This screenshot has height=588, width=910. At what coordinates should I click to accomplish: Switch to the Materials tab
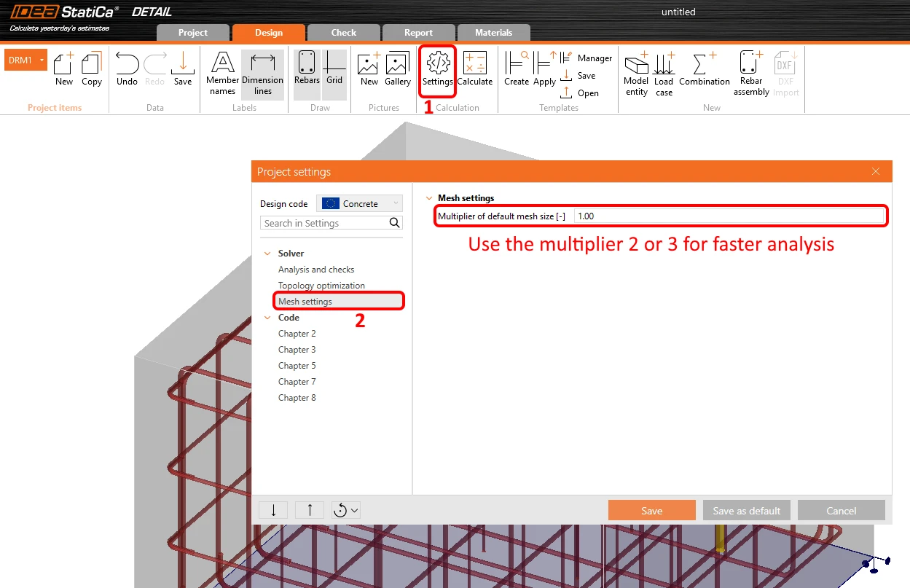[x=494, y=33]
